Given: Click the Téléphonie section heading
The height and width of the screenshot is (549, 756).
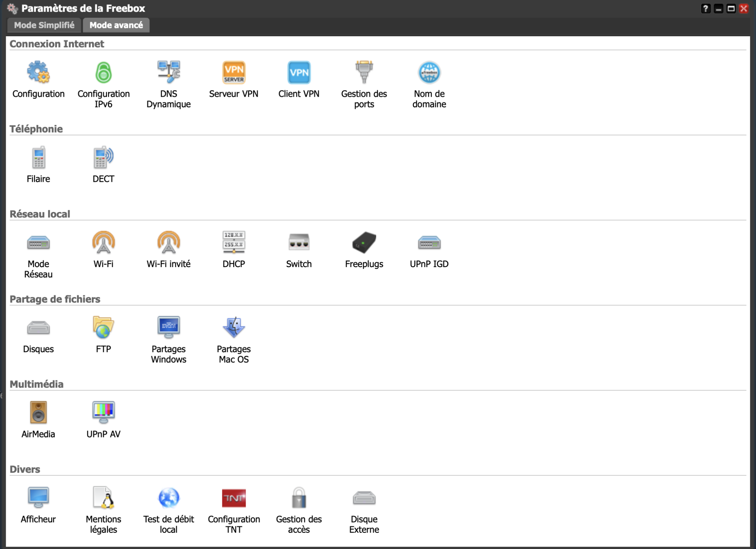Looking at the screenshot, I should tap(36, 129).
